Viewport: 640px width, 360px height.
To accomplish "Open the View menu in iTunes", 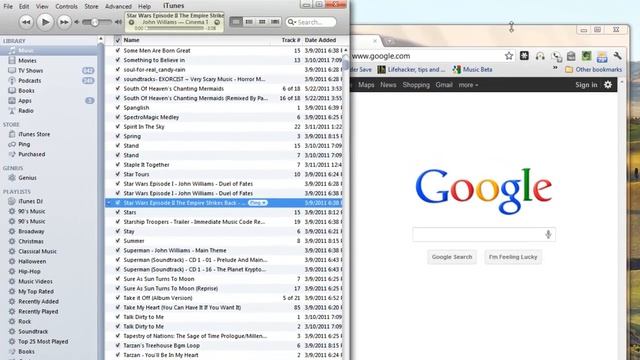I will pyautogui.click(x=42, y=7).
